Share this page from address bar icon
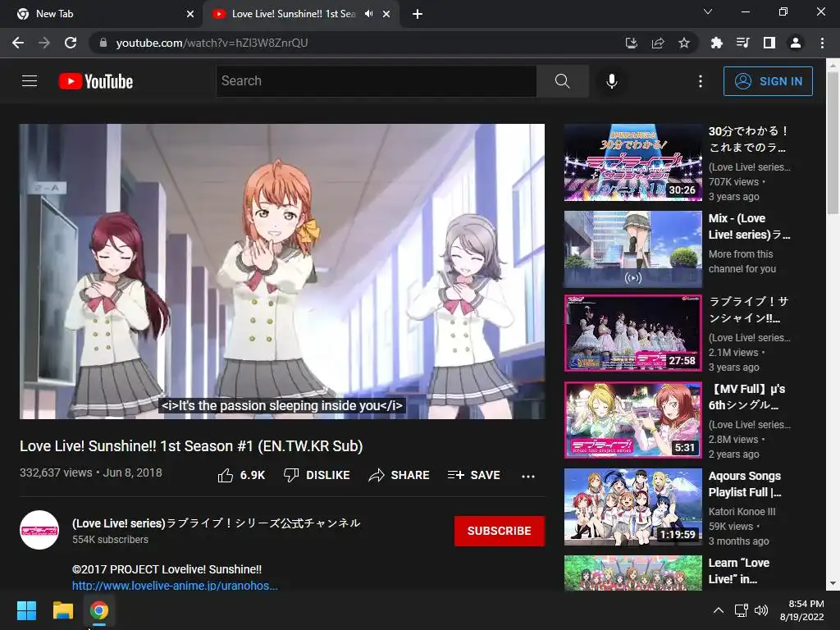 (x=658, y=43)
